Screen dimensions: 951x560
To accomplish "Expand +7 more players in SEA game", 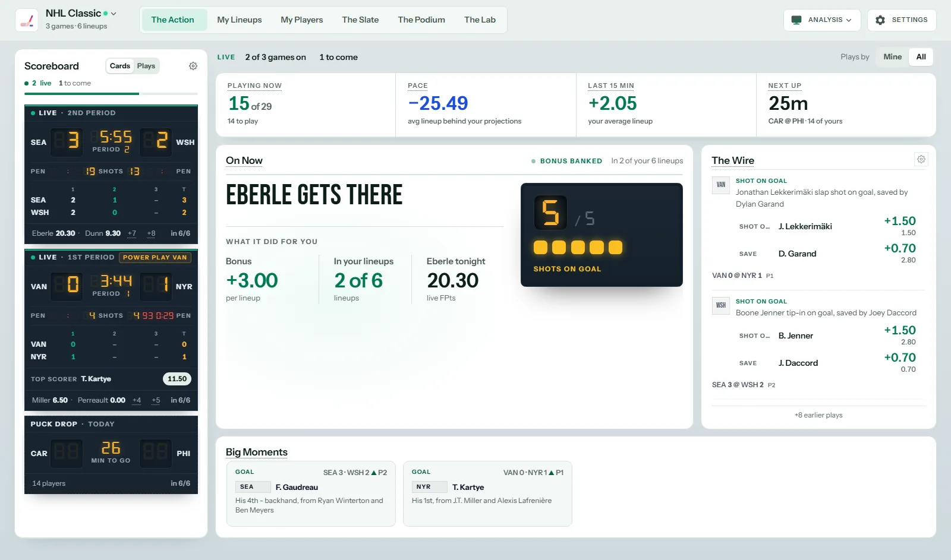I will pos(132,233).
